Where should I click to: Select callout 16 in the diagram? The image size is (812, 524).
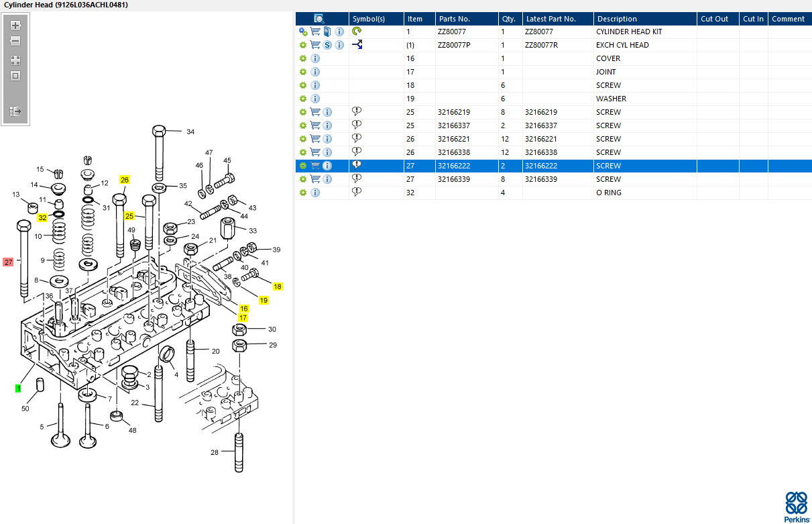click(244, 309)
